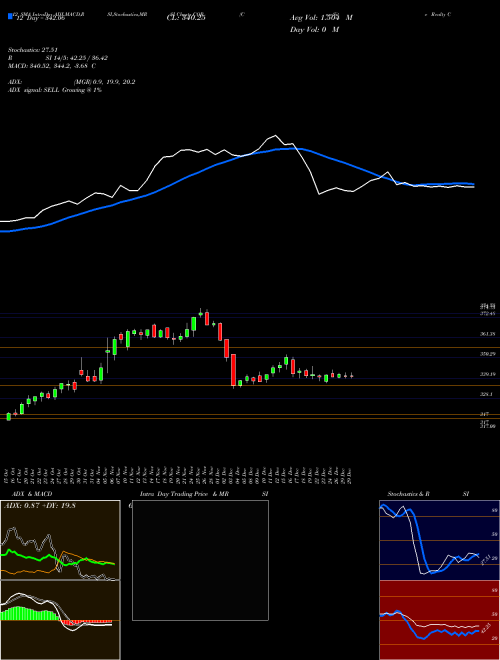The height and width of the screenshot is (660, 500).
Task: Select 'ADX signal: SELL Growing @ 1%' text
Action: click(55, 90)
